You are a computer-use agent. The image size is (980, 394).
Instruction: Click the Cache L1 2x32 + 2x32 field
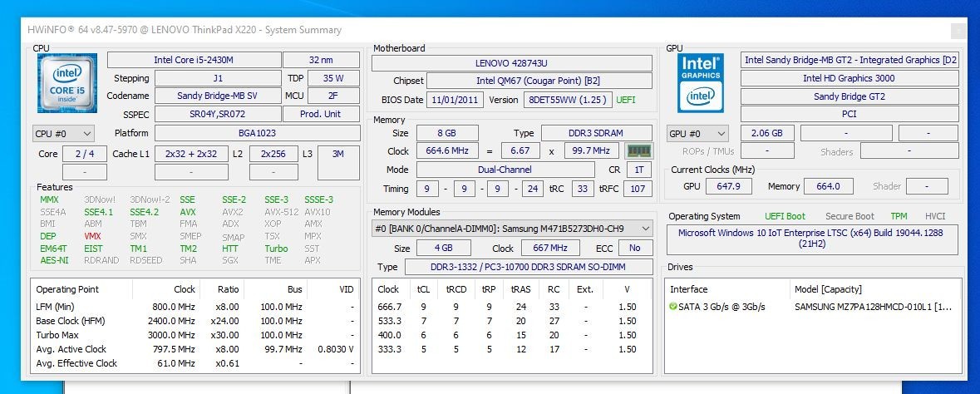(191, 154)
